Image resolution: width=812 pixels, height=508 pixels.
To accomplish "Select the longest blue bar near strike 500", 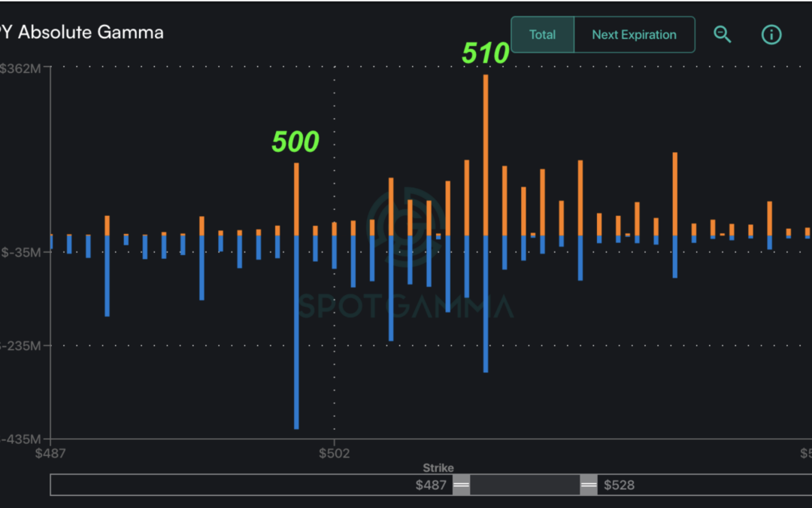I will pos(298,339).
